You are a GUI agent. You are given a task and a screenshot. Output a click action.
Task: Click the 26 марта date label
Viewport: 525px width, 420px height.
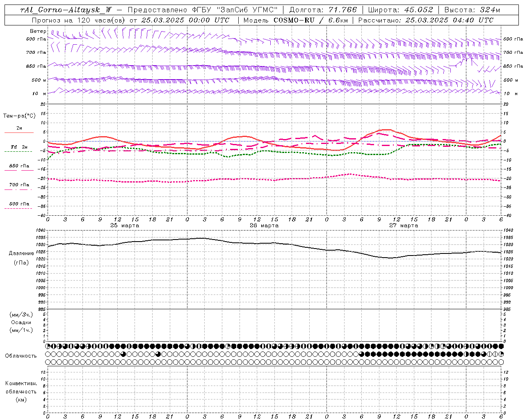click(x=264, y=226)
